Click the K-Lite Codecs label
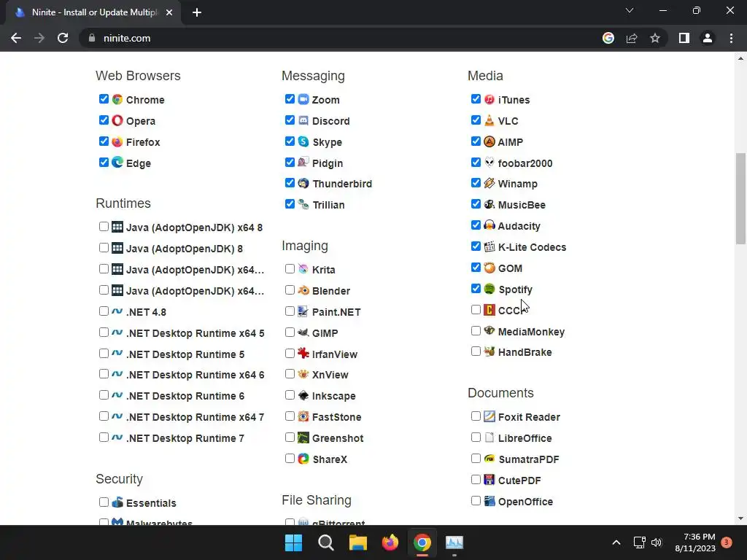 point(532,247)
